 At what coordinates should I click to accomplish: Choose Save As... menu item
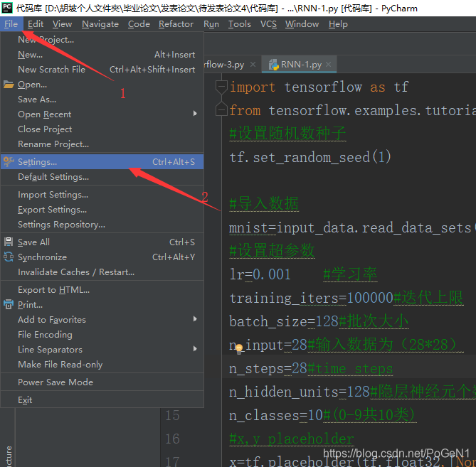(102, 100)
